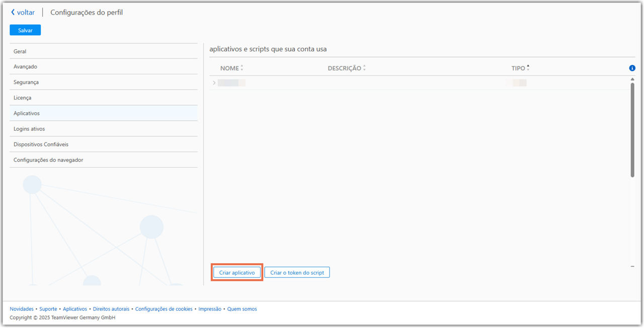This screenshot has height=328, width=644.
Task: Click the blue info icon
Action: click(632, 68)
